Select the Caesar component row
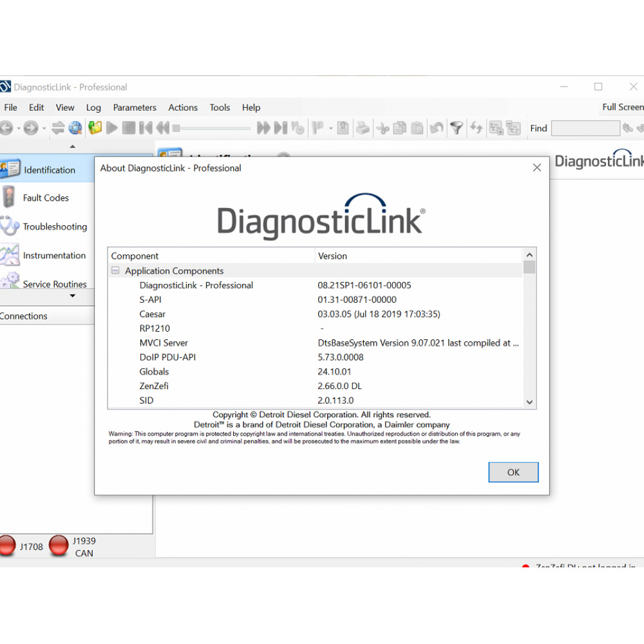This screenshot has height=644, width=644. tap(316, 314)
